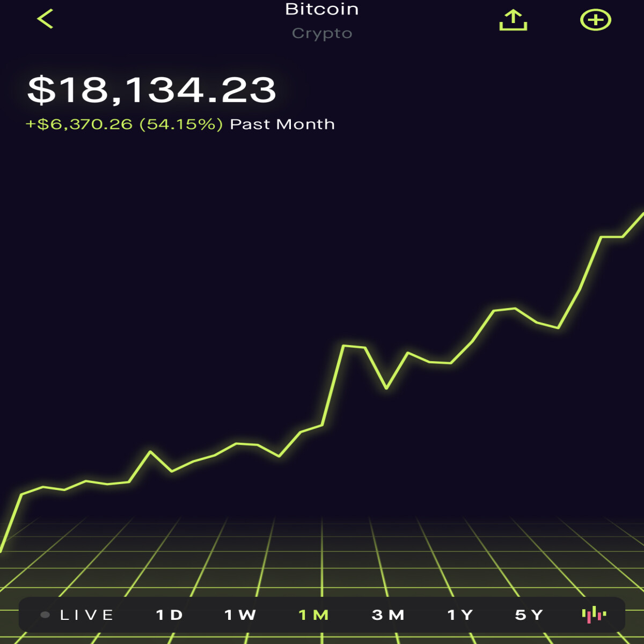Tap the Bitcoin title
The width and height of the screenshot is (644, 644).
coord(321,9)
